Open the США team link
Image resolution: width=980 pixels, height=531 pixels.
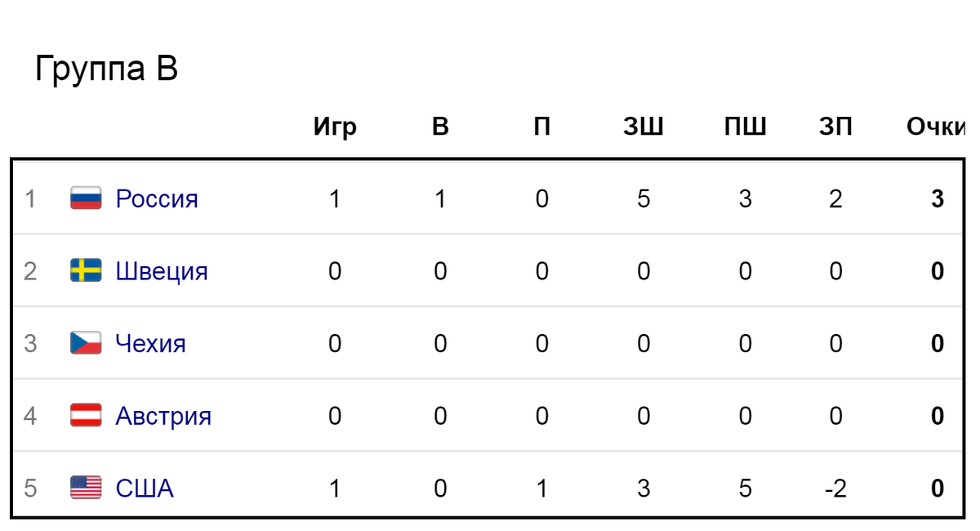click(x=145, y=489)
